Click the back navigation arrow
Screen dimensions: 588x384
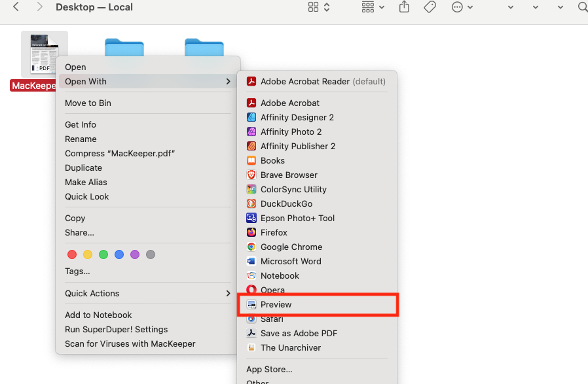click(16, 7)
